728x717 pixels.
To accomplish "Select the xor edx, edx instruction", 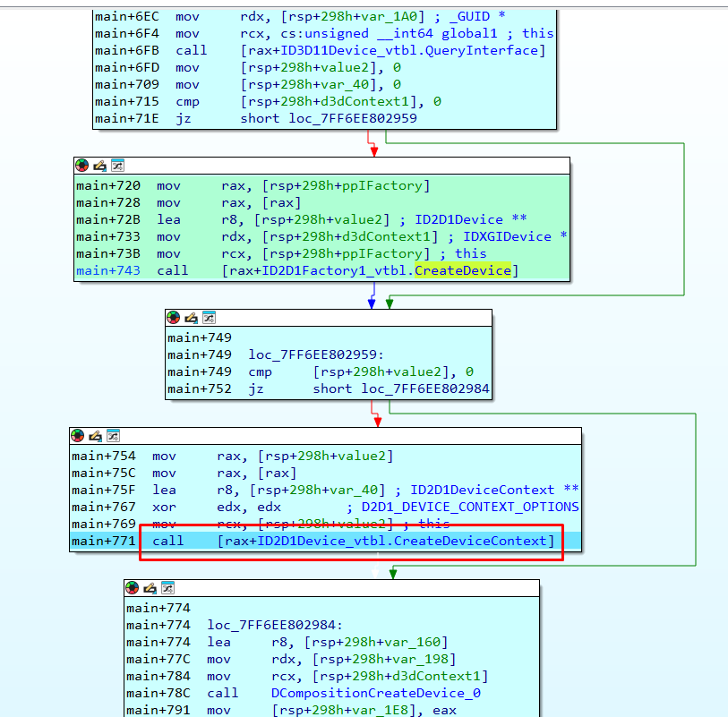I will click(217, 508).
